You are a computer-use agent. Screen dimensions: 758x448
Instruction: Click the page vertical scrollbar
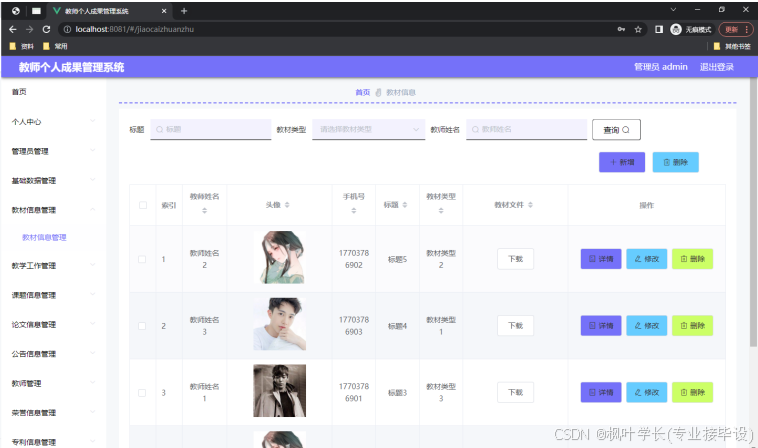753,213
